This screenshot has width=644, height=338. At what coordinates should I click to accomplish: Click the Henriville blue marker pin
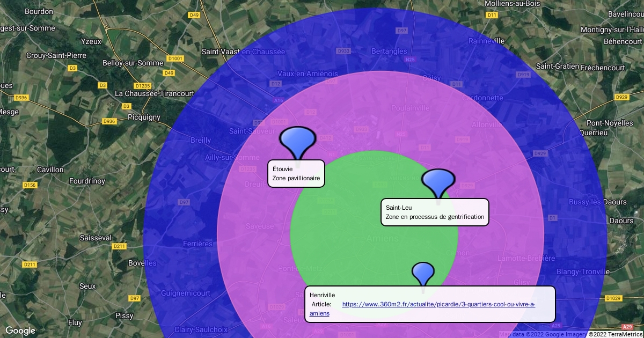[423, 274]
